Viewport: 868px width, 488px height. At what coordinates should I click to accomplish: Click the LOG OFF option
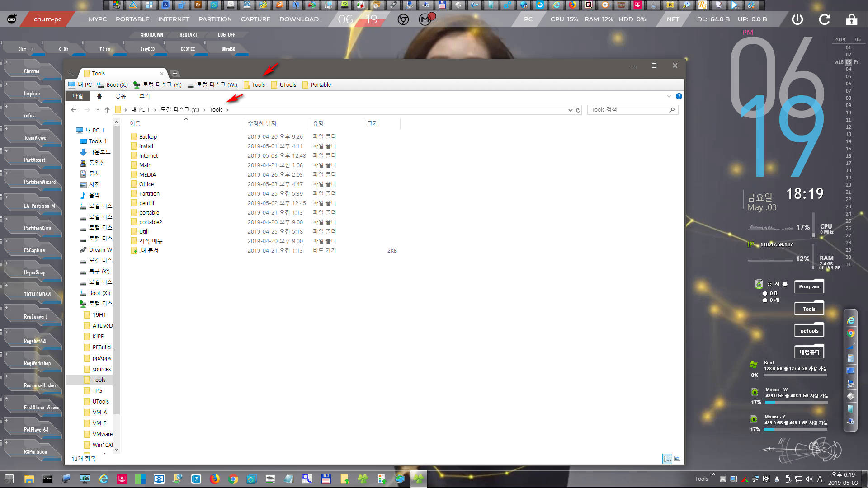coord(226,35)
